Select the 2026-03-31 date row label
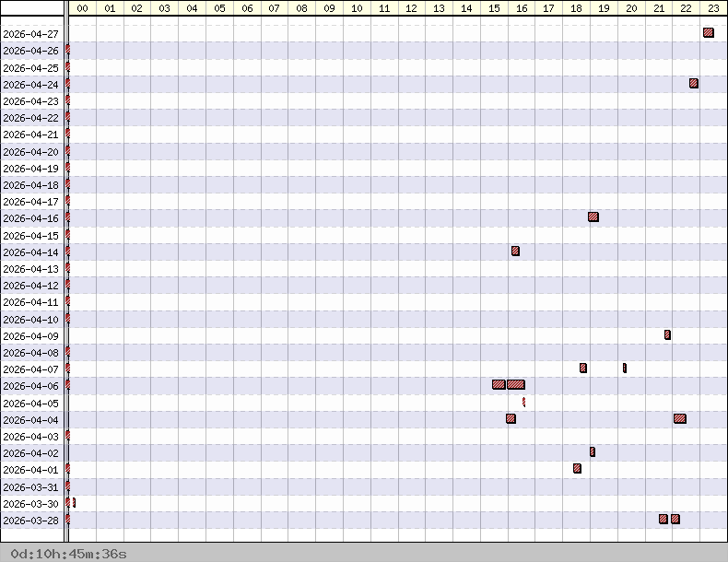Screen dimensions: 728x562 pyautogui.click(x=31, y=487)
